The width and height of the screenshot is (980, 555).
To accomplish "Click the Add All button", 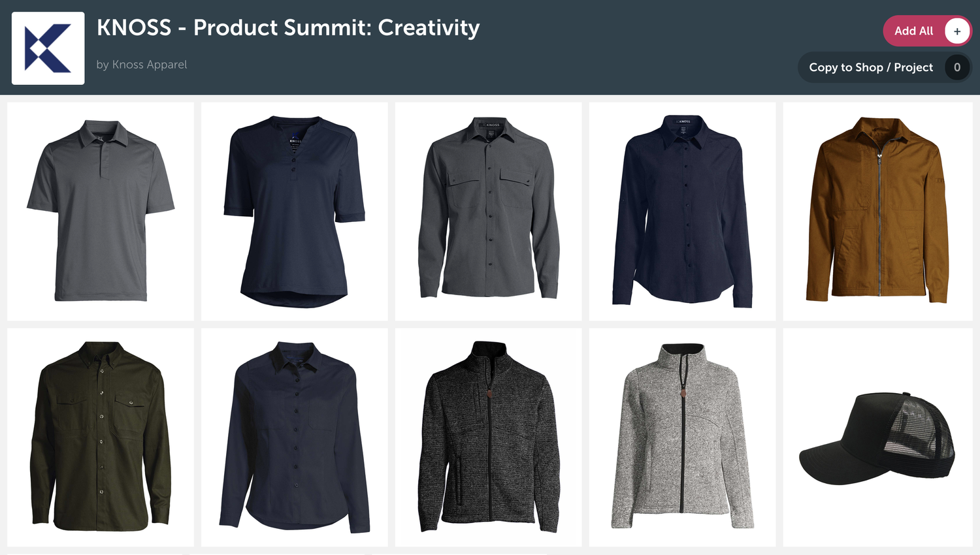I will click(x=927, y=31).
